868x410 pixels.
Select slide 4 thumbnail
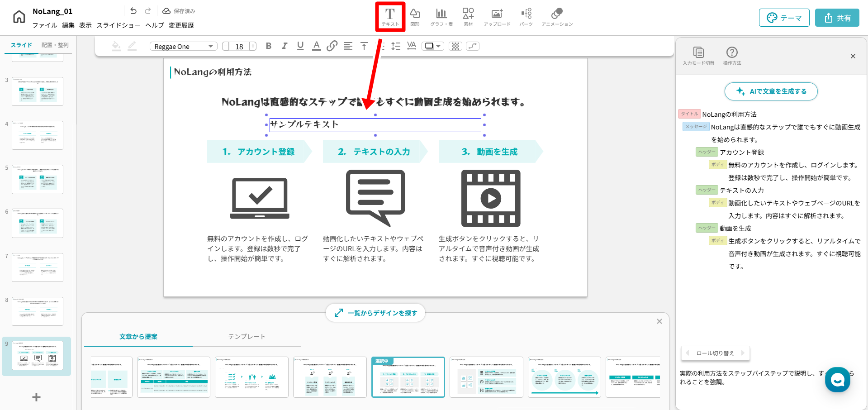pos(38,135)
